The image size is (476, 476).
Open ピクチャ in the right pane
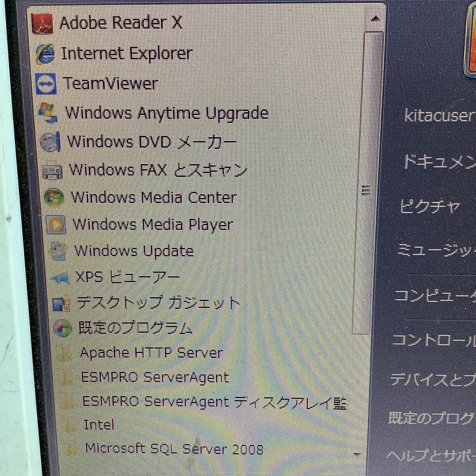(430, 206)
